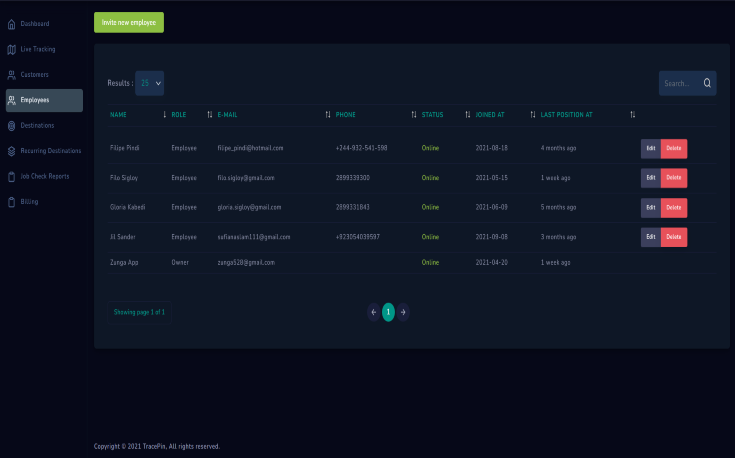The image size is (735, 458).
Task: Click the Job Check Reports clipboard icon
Action: click(11, 177)
